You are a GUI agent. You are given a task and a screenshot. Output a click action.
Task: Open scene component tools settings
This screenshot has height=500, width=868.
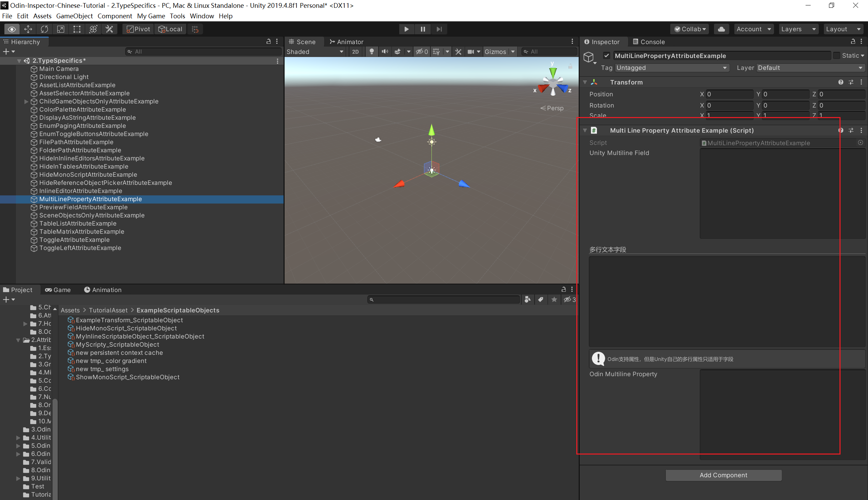pyautogui.click(x=458, y=52)
